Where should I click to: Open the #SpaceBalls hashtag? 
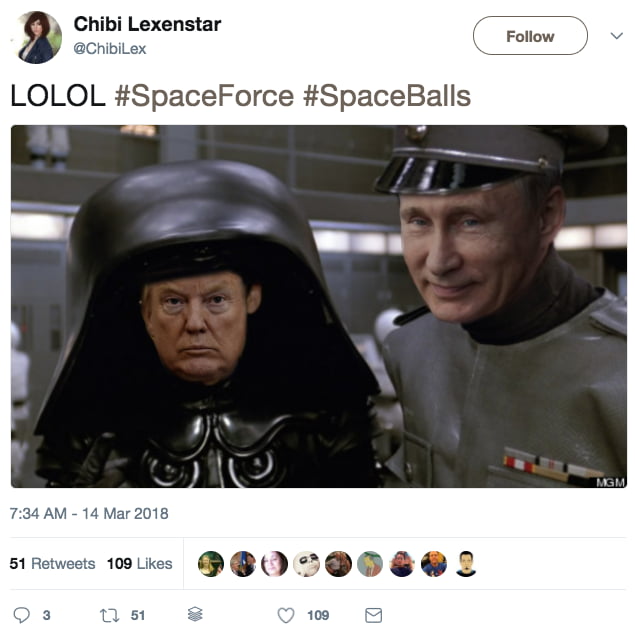click(387, 96)
